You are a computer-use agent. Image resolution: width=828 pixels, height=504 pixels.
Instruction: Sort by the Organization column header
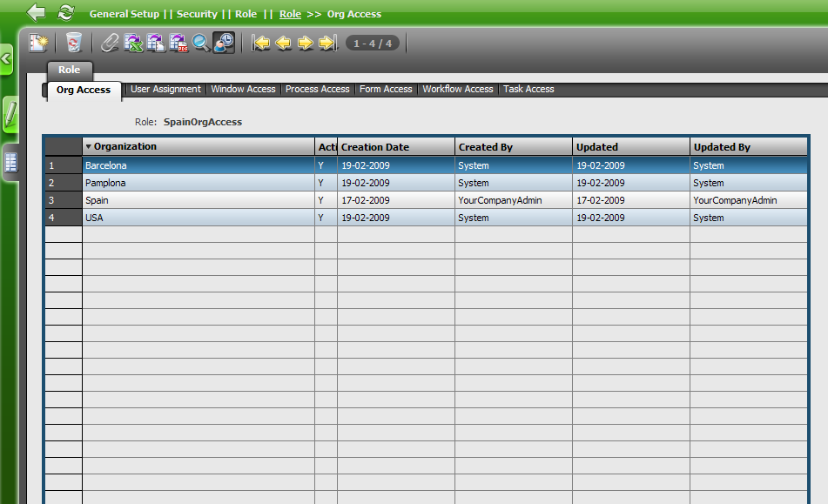(x=198, y=147)
